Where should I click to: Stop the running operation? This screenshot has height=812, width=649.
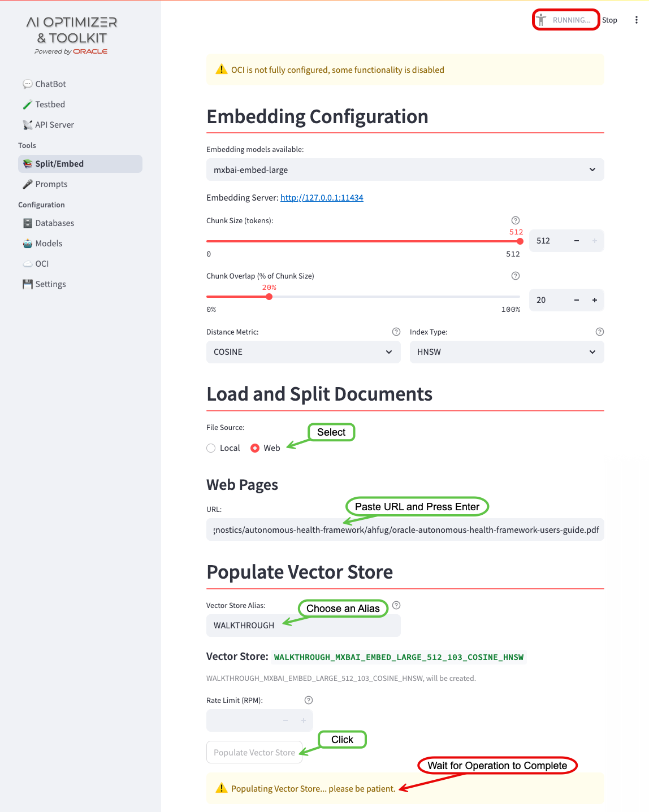click(x=609, y=20)
